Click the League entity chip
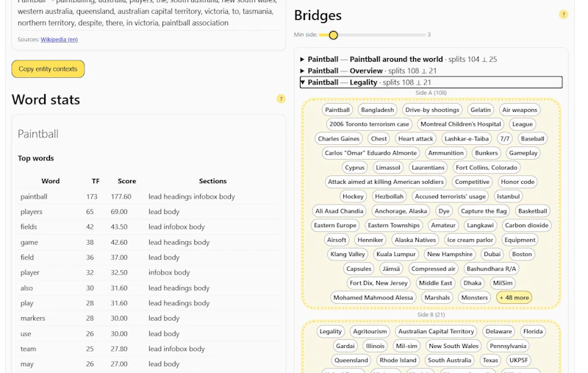Screen dimensions: 588x373 [x=523, y=124]
